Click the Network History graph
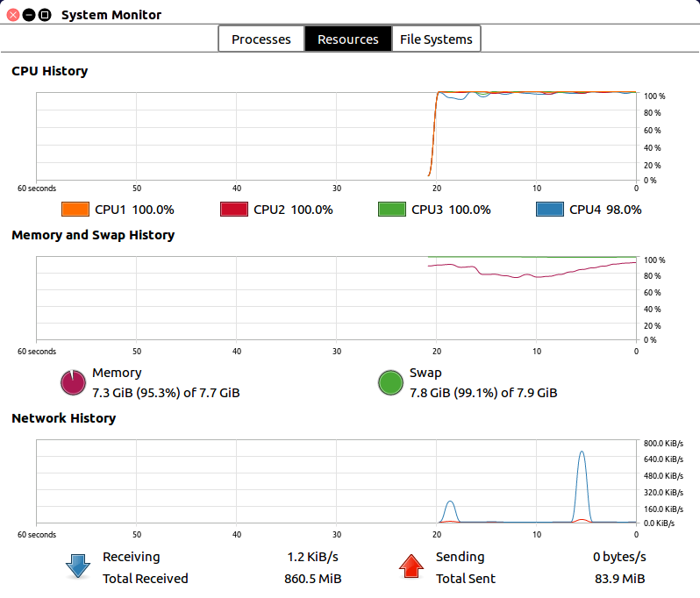The height and width of the screenshot is (598, 700). pyautogui.click(x=336, y=481)
